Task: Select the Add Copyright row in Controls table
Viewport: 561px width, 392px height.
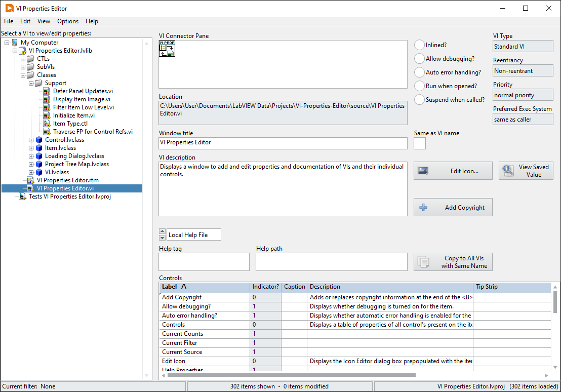Action: point(355,297)
